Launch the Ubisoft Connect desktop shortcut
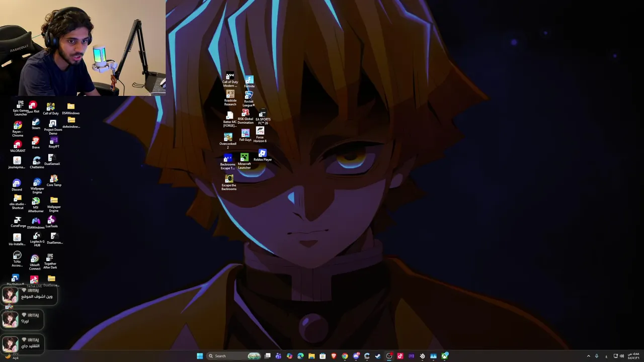The height and width of the screenshot is (362, 644). click(35, 262)
